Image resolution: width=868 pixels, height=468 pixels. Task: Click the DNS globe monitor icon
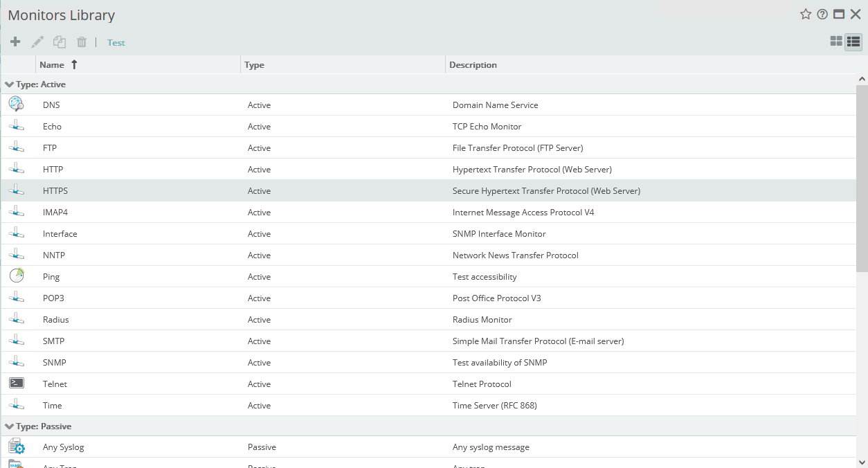coord(17,104)
